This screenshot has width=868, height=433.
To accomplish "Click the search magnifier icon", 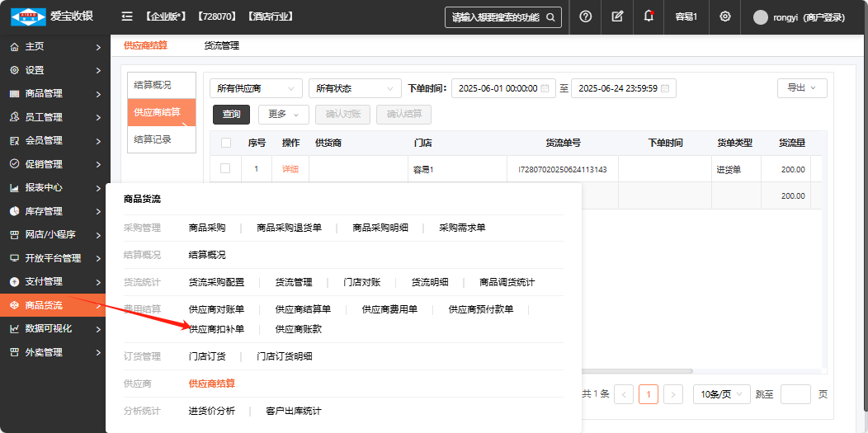I will (550, 17).
